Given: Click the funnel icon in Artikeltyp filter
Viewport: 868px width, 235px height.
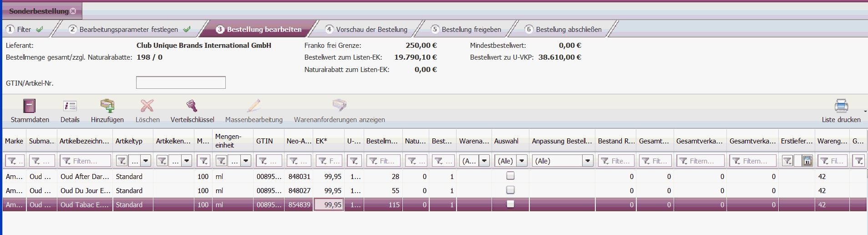Looking at the screenshot, I should (x=122, y=161).
